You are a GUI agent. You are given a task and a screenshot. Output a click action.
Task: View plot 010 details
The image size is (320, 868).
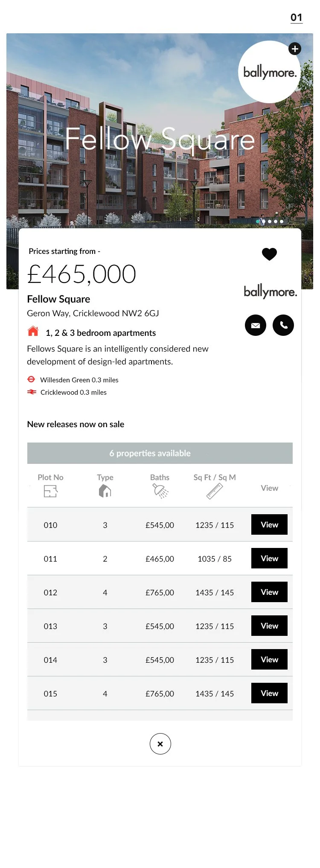[269, 525]
